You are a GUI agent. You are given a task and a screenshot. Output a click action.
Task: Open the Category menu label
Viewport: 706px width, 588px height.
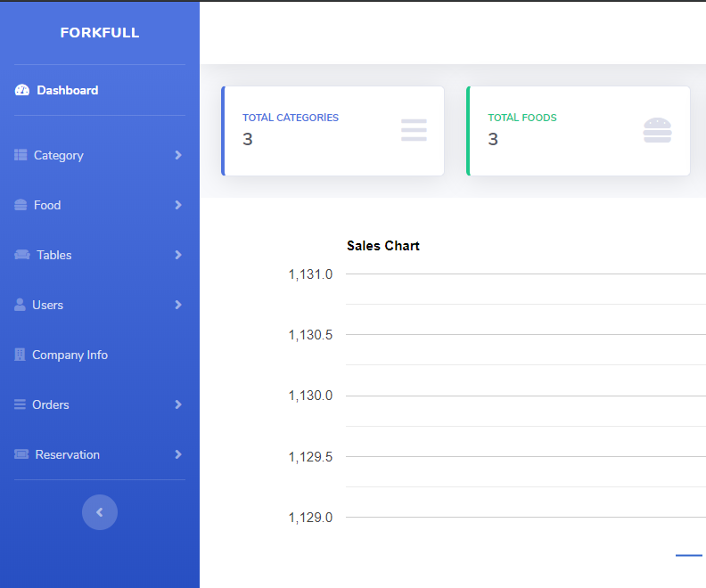pos(59,155)
